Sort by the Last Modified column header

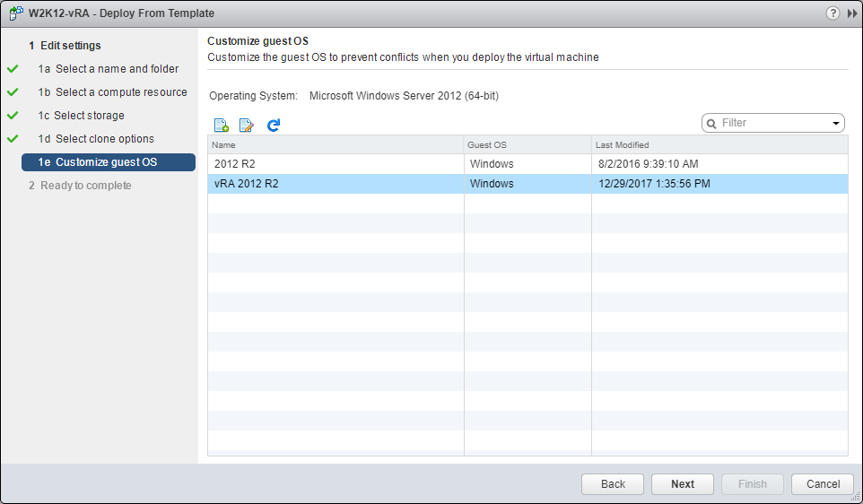pyautogui.click(x=719, y=144)
